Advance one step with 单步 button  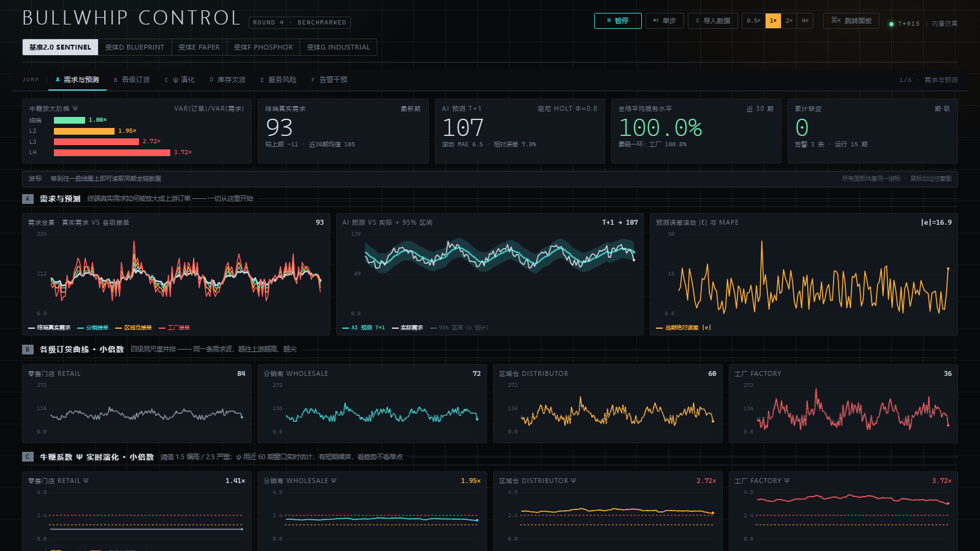coord(665,21)
